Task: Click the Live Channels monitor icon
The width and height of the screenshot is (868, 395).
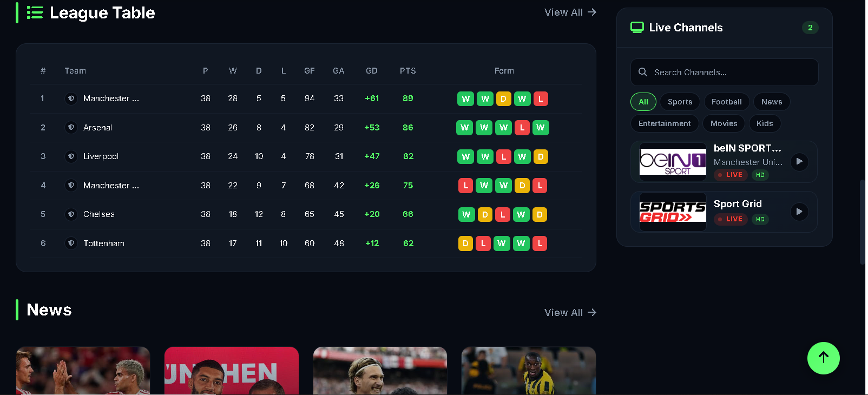Action: 637,28
